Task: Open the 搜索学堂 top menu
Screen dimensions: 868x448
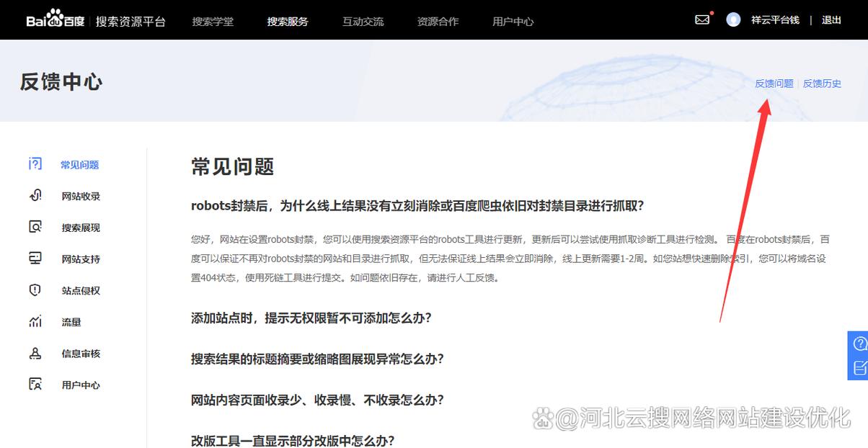Action: click(x=213, y=22)
